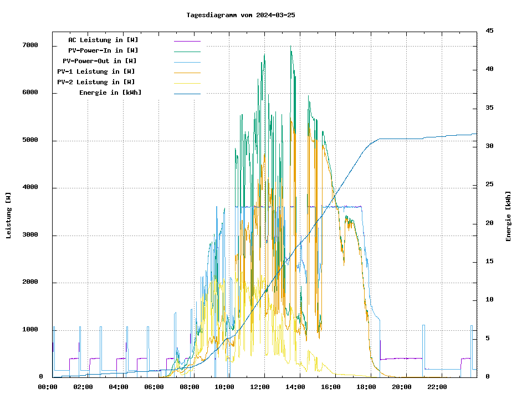Click the 06:00 time axis label

pyautogui.click(x=154, y=387)
